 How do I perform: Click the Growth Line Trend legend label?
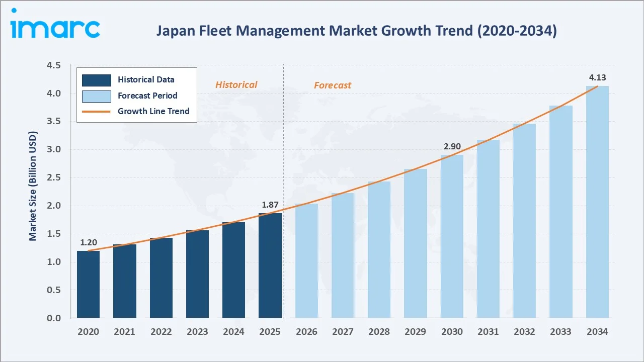click(153, 111)
